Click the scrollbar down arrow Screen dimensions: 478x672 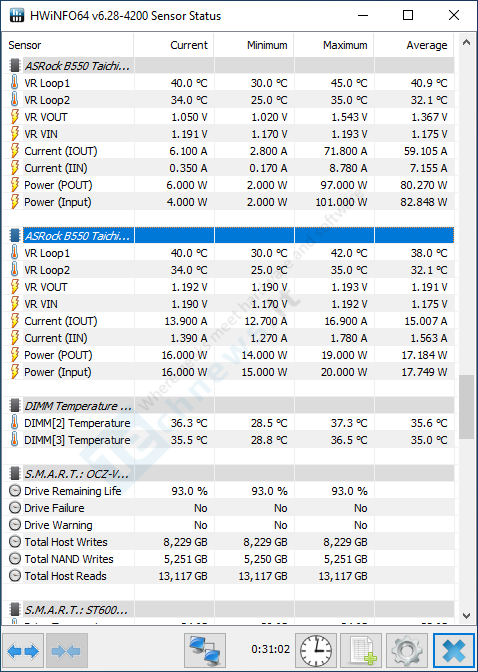click(466, 616)
